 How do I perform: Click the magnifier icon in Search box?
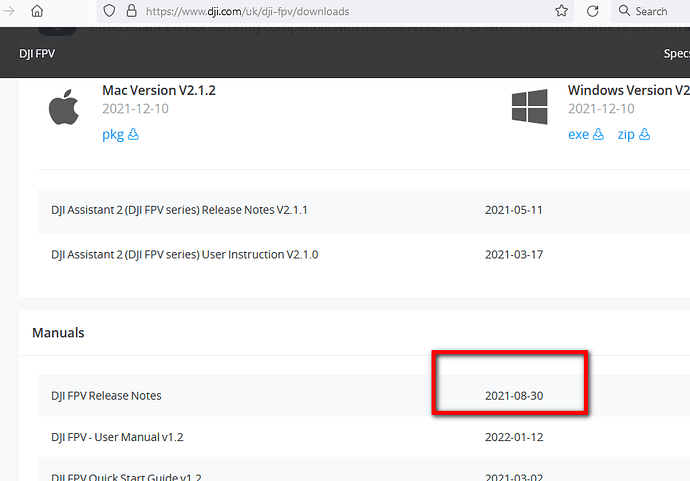(x=624, y=11)
